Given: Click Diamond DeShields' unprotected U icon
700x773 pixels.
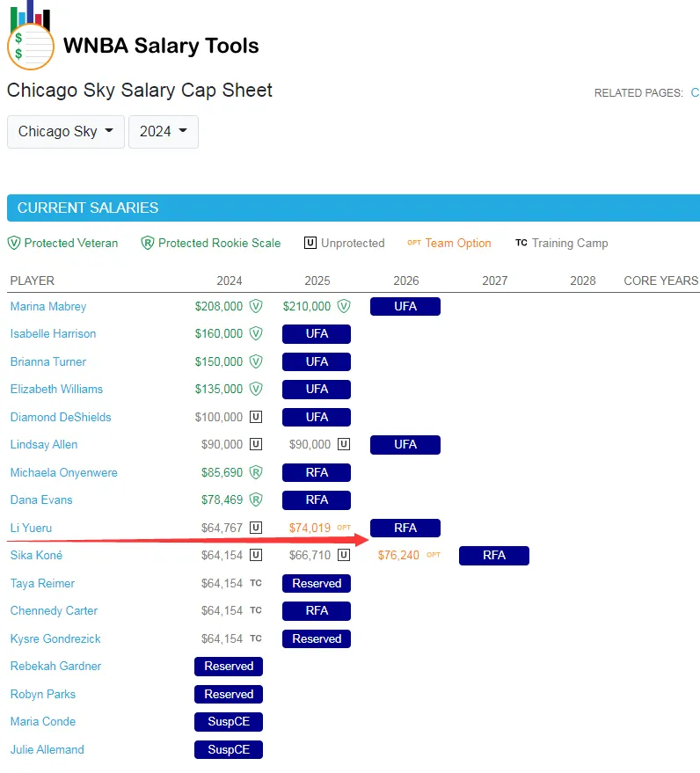Looking at the screenshot, I should coord(255,417).
